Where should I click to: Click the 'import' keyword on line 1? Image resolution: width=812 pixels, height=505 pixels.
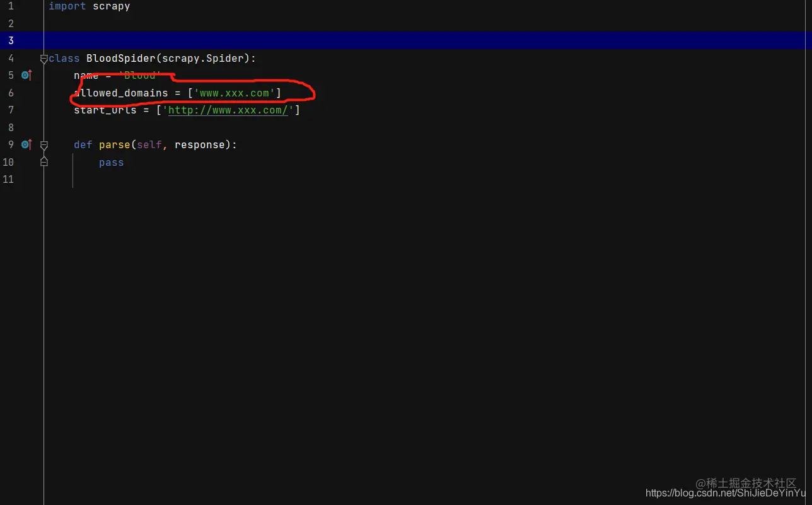67,6
